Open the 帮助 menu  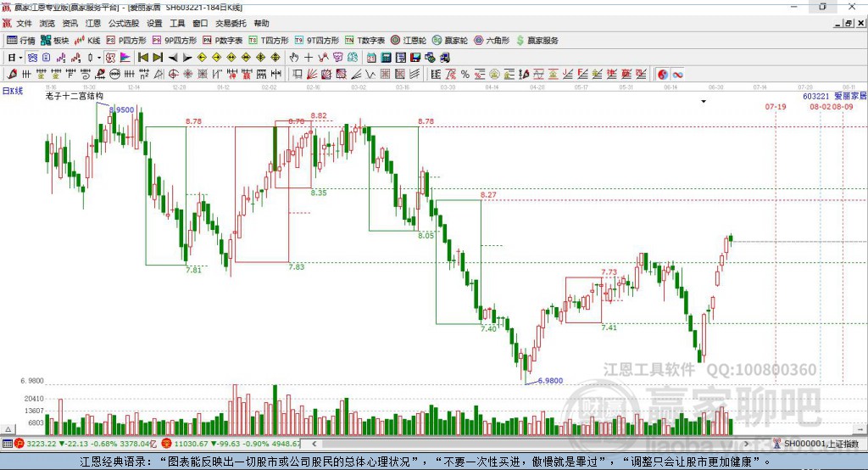[x=261, y=23]
